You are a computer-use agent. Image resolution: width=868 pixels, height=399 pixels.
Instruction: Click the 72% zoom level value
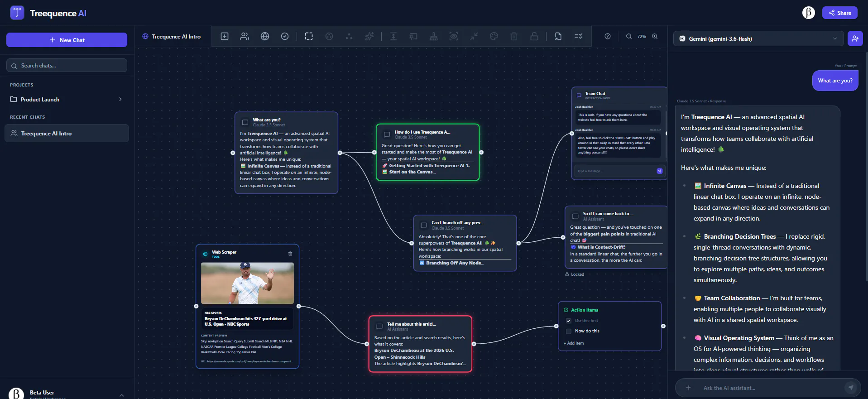point(642,36)
